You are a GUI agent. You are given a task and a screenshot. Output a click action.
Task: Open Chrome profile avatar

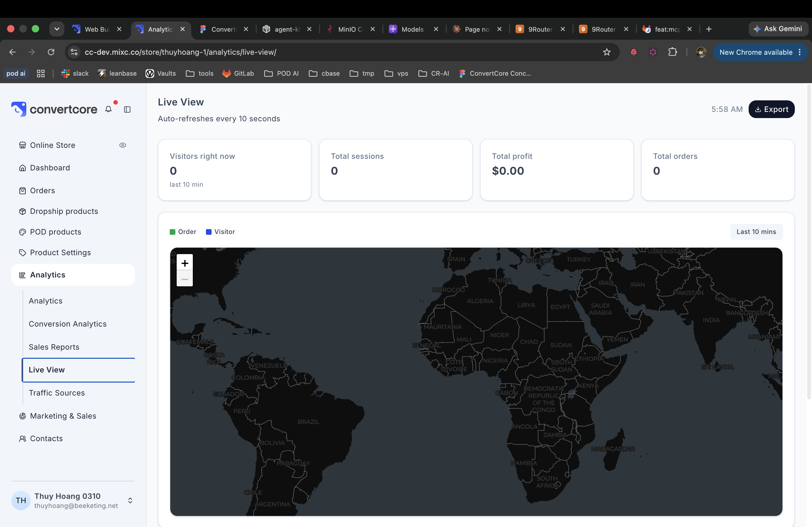pyautogui.click(x=701, y=52)
